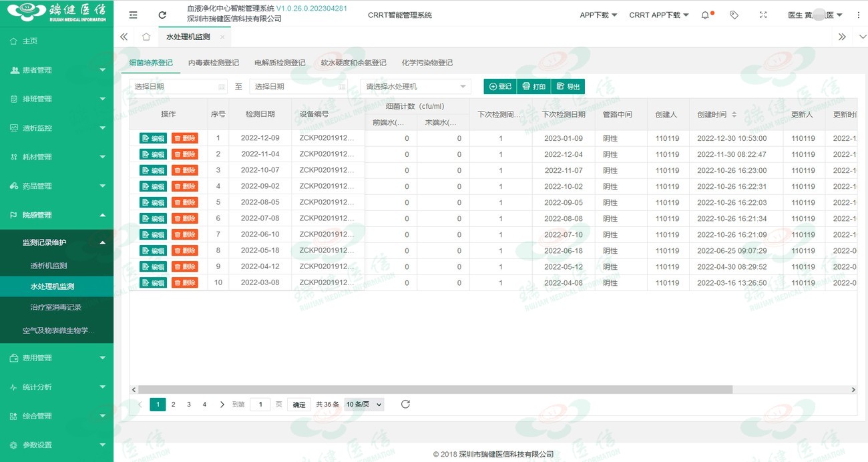Go to page 4
Screen dimensions: 868x462
point(204,404)
